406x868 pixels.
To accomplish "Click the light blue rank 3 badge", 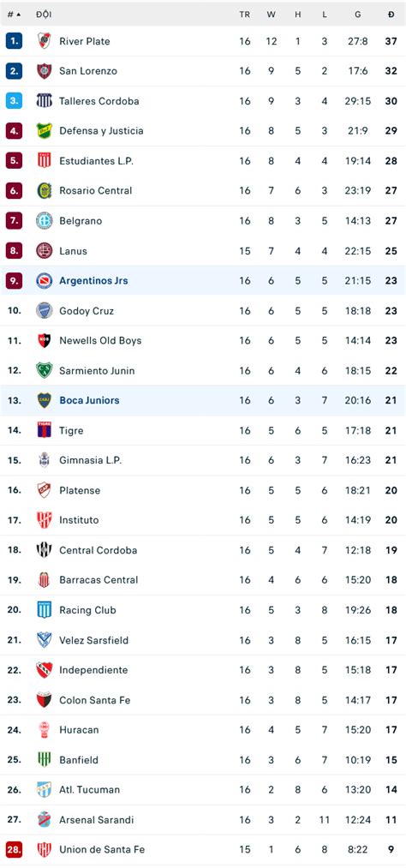I will [15, 101].
